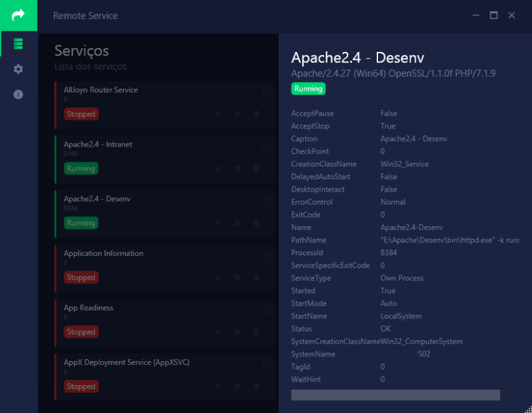The width and height of the screenshot is (532, 413).
Task: Start the AppX Deployment Service
Action: 219,386
